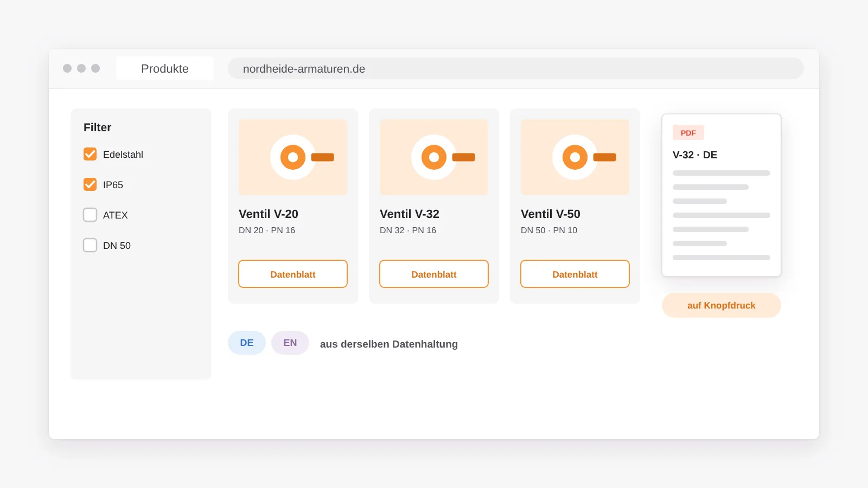
Task: Open Datenblatt for Ventil V-32
Action: pyautogui.click(x=434, y=274)
